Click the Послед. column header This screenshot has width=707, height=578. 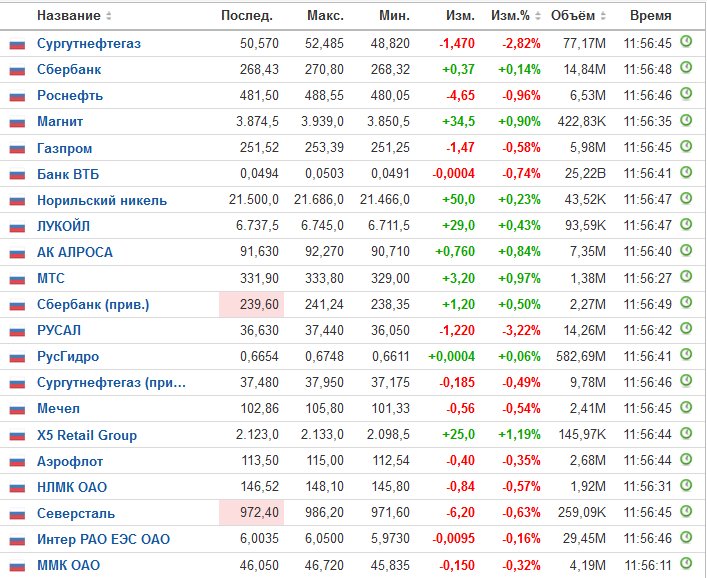[x=247, y=16]
